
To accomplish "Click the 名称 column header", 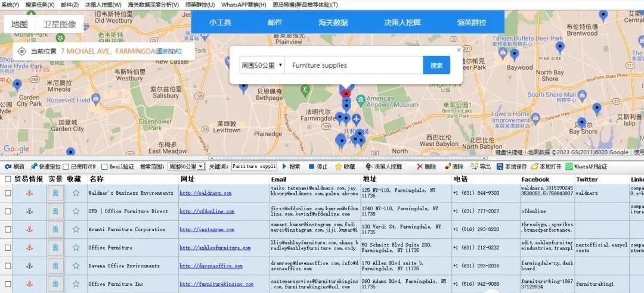I will coord(97,179).
